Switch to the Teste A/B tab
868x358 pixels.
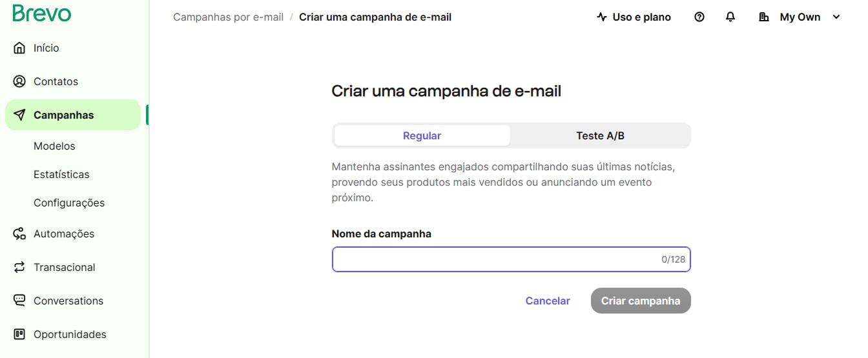pos(600,135)
